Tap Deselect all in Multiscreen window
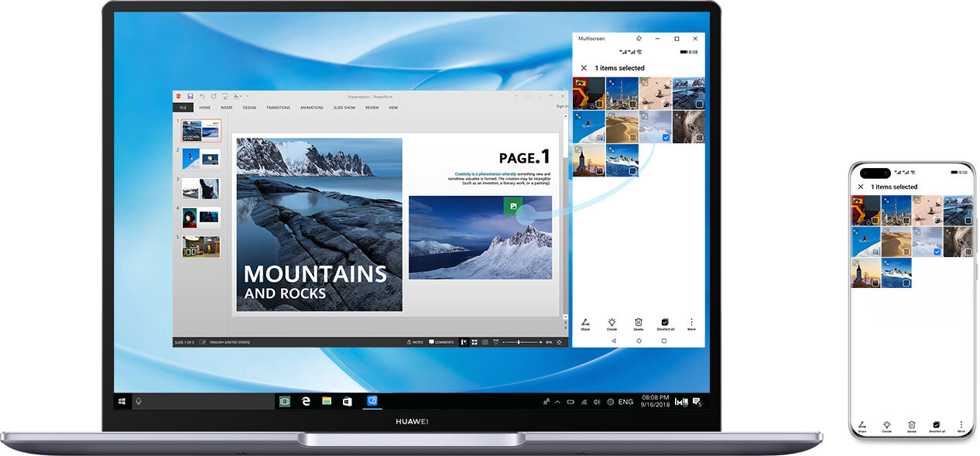980x456 pixels. click(x=665, y=323)
